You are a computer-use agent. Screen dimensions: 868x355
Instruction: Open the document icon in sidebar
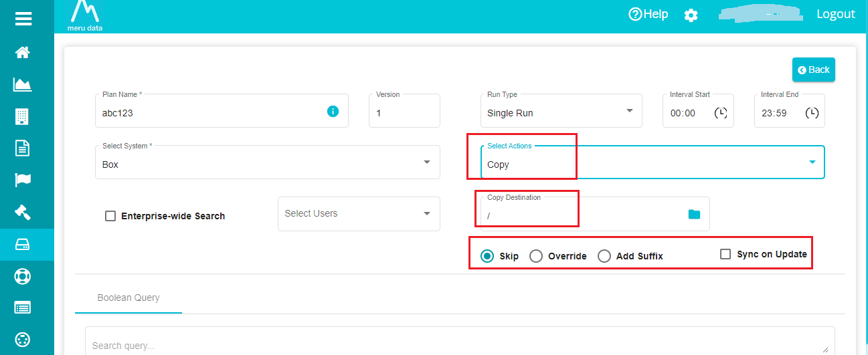pyautogui.click(x=23, y=148)
